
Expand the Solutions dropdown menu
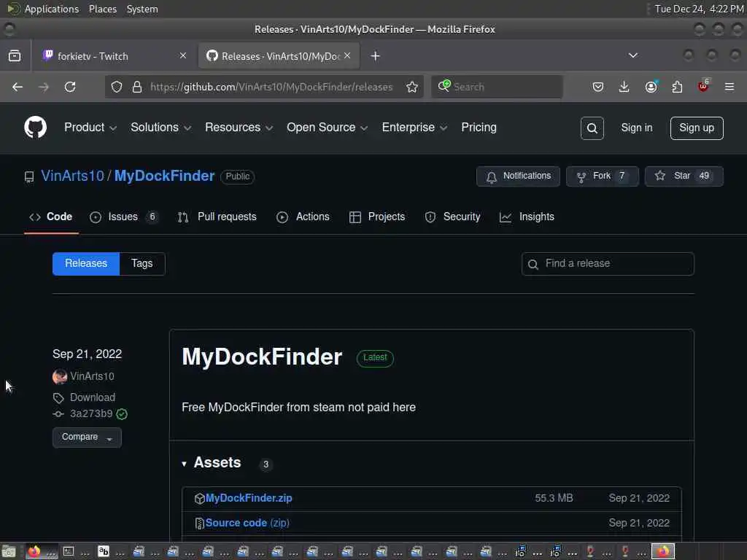point(160,128)
